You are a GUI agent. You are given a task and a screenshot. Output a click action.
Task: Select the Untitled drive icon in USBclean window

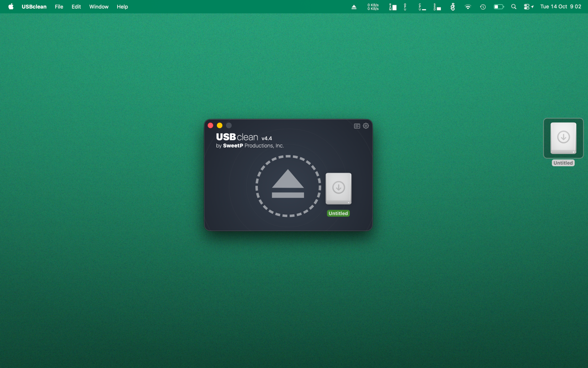point(338,189)
